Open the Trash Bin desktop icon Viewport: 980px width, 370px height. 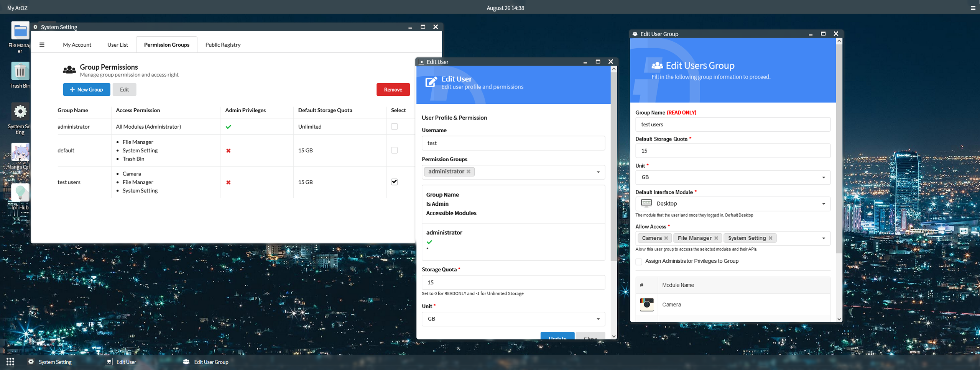pyautogui.click(x=20, y=72)
